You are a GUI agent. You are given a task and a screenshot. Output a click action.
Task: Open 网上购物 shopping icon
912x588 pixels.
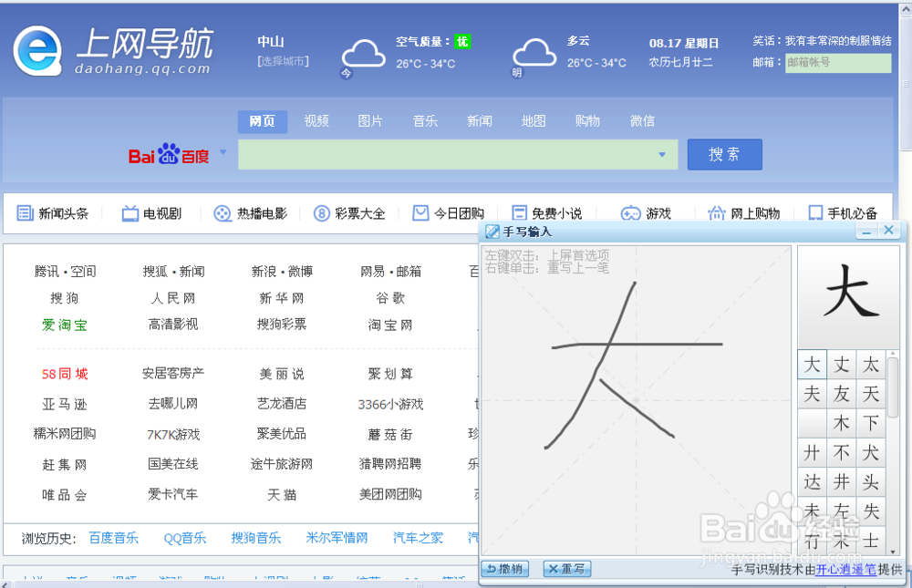tap(717, 213)
